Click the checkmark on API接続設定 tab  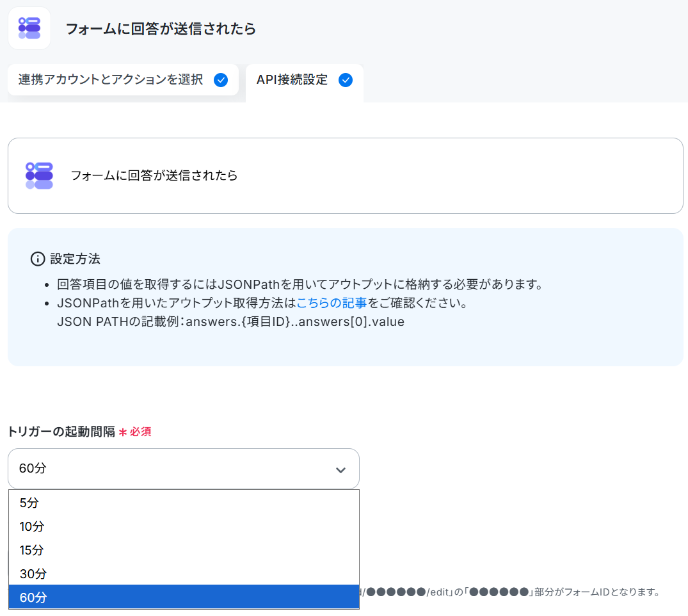[x=346, y=80]
